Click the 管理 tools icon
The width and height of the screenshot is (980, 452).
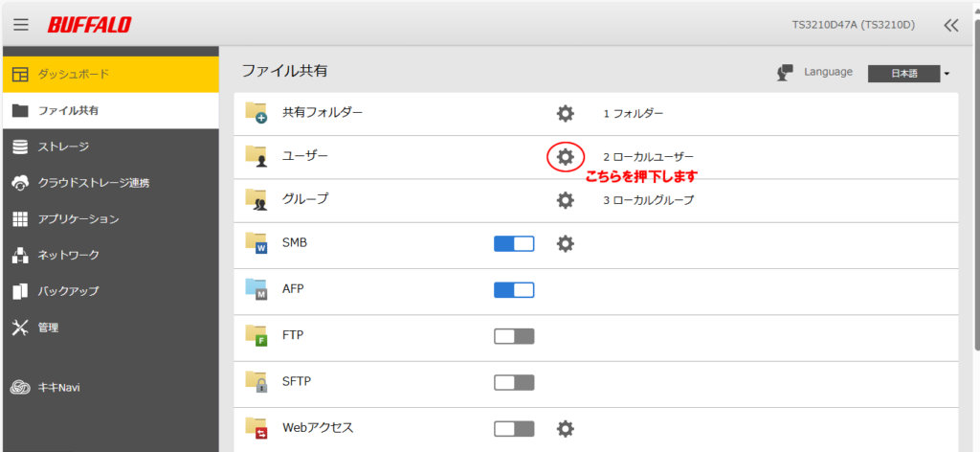point(21,328)
